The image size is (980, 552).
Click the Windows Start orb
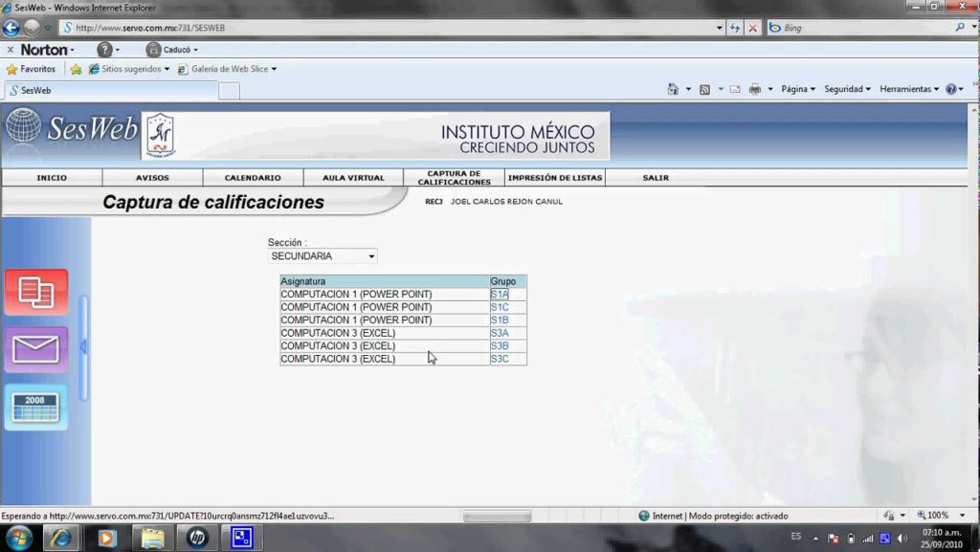pyautogui.click(x=18, y=538)
